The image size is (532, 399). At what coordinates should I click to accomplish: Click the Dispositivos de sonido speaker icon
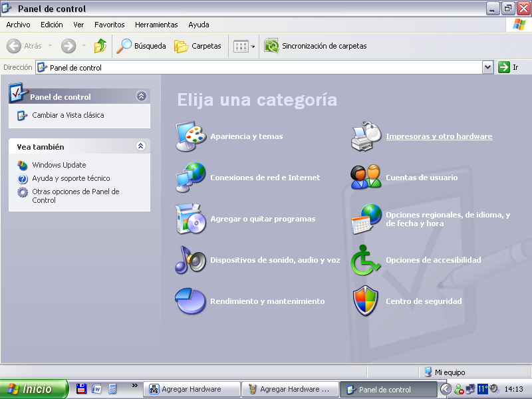tap(191, 260)
